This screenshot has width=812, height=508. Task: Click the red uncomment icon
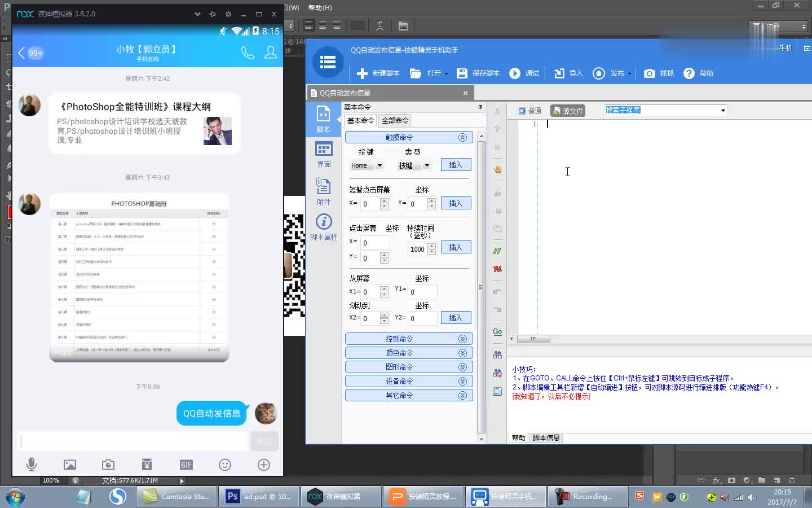click(x=497, y=269)
